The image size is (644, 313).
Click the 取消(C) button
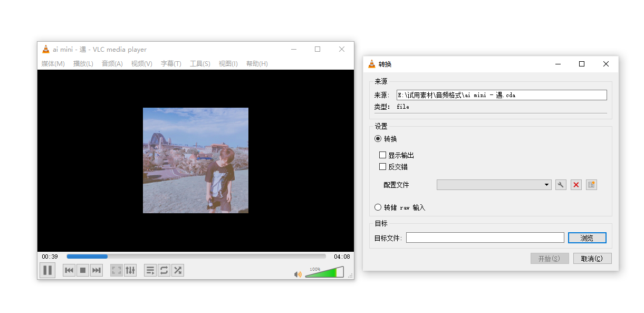(592, 259)
